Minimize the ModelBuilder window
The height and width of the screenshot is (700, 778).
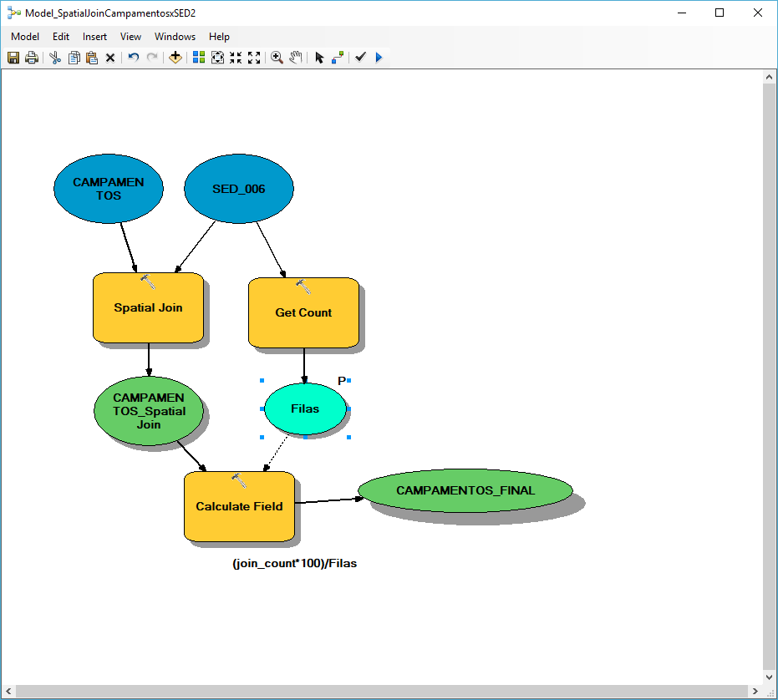(x=682, y=13)
